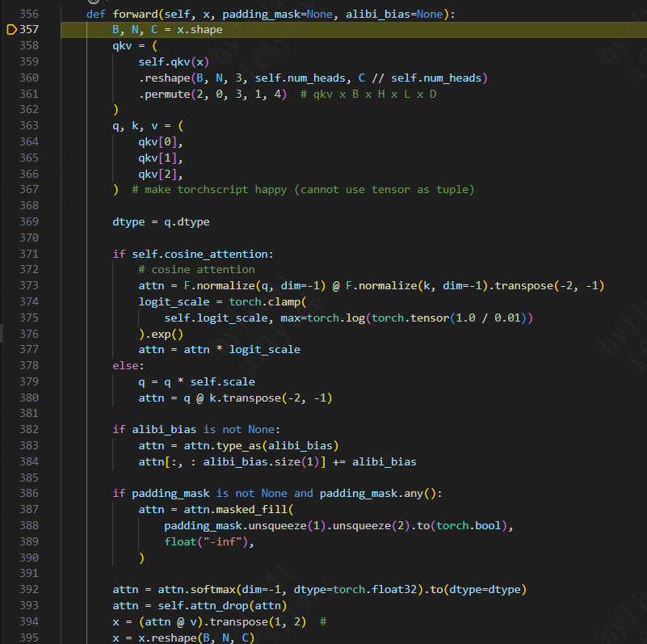
Task: Click 'qkv[2],' on line 366
Action: point(161,175)
